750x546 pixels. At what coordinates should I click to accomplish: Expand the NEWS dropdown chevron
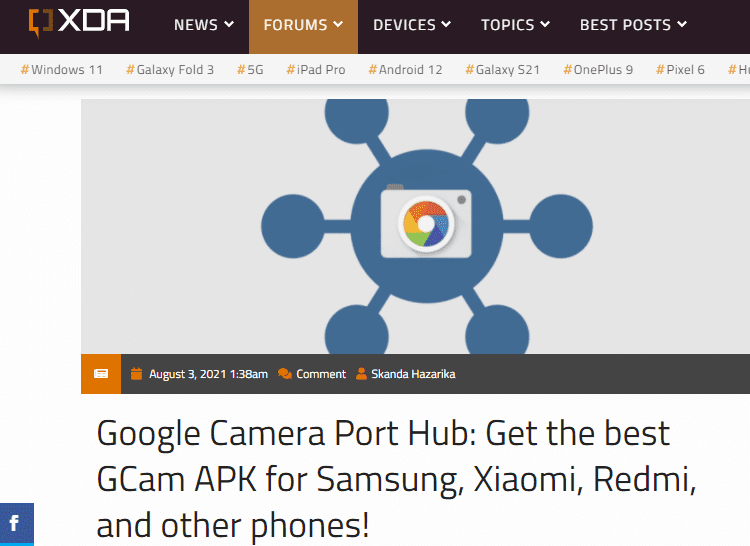point(229,24)
